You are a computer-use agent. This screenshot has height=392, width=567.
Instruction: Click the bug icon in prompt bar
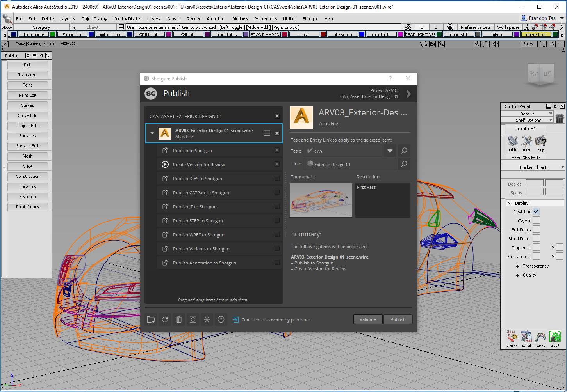click(450, 27)
